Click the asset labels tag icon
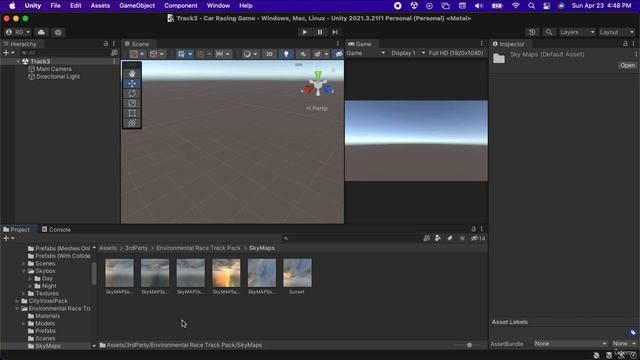The width and height of the screenshot is (640, 360). (633, 332)
